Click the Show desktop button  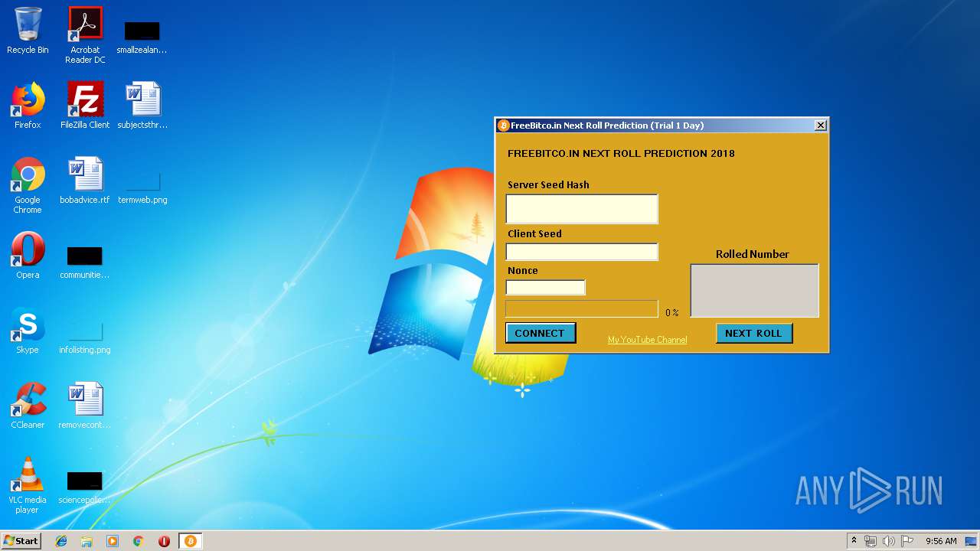(972, 541)
